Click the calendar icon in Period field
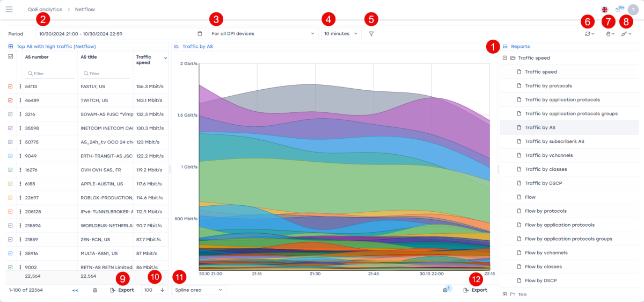The image size is (644, 302). [x=200, y=33]
